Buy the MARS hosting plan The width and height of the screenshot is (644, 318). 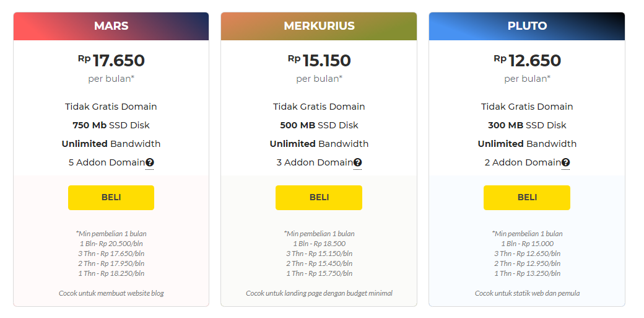[x=111, y=198]
